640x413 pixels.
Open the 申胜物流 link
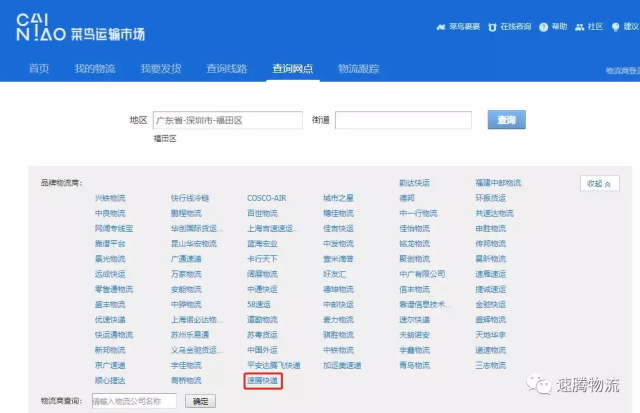click(x=490, y=229)
